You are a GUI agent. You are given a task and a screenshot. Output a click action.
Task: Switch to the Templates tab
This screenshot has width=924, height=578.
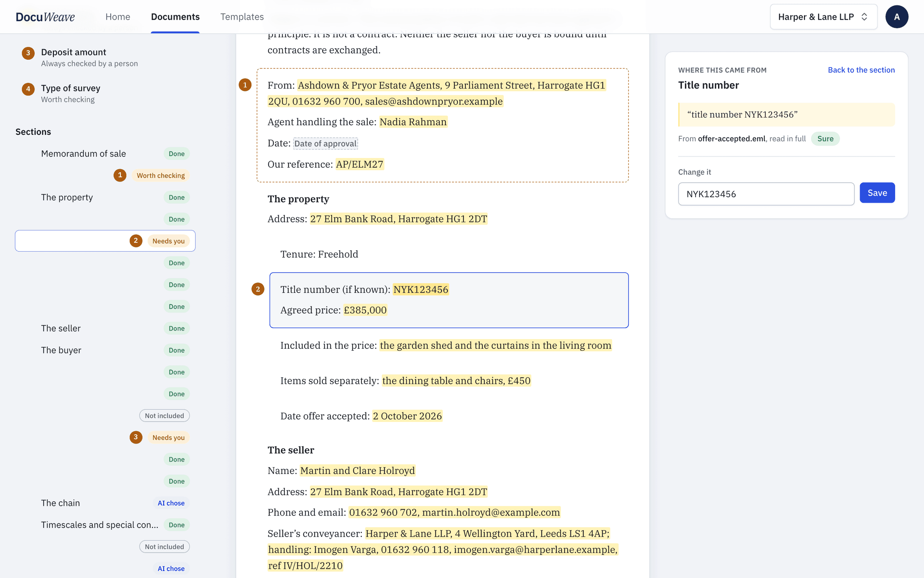click(x=242, y=17)
